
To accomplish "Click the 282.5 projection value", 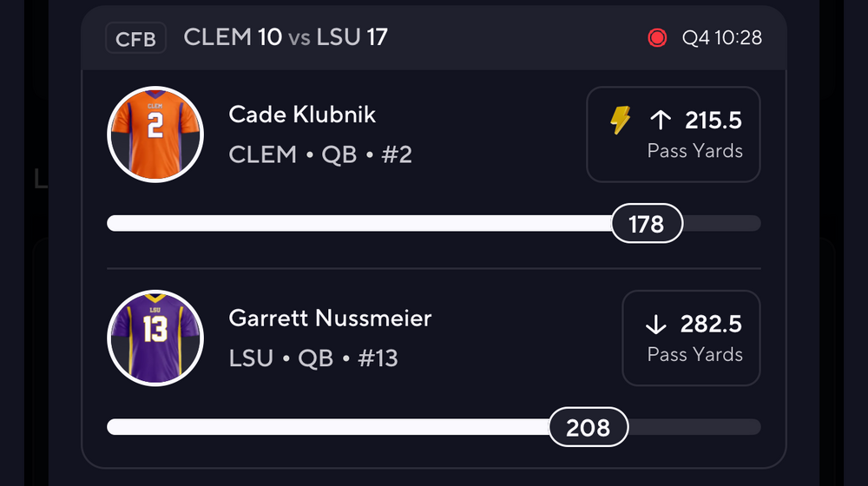I will pos(712,325).
